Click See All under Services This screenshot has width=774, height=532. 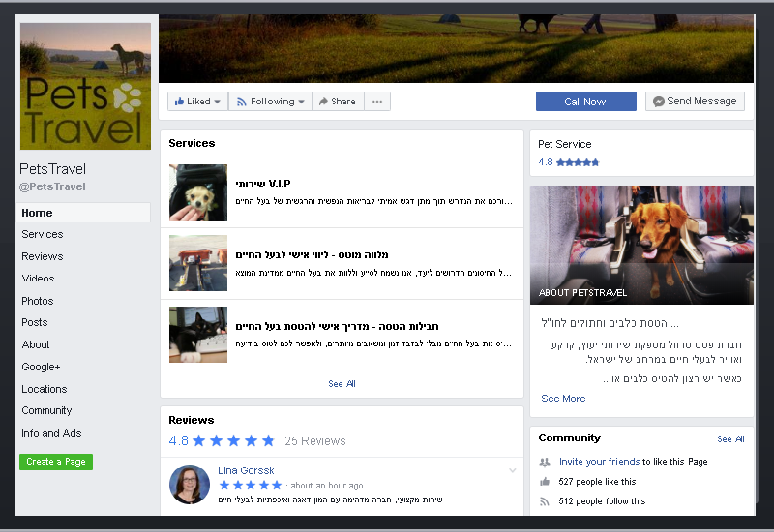click(x=342, y=383)
